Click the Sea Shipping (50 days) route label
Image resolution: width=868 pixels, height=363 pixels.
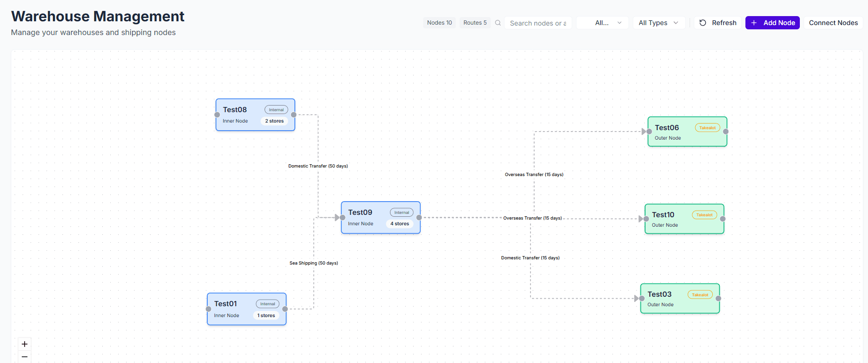pos(314,263)
